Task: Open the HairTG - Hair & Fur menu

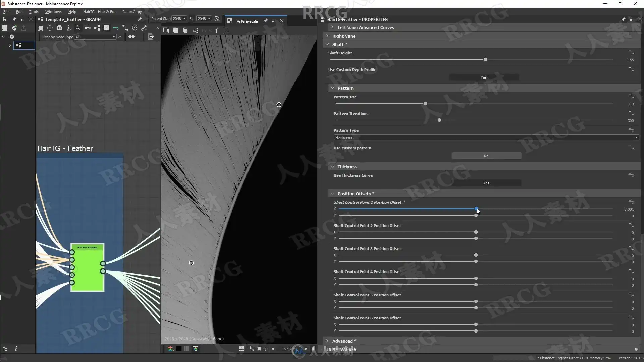Action: click(x=99, y=12)
